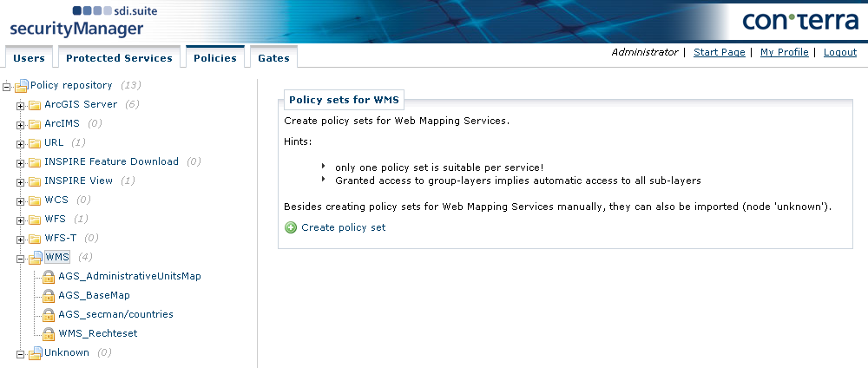Screen dimensions: 868x368
Task: Select INSPIRE View label
Action: (x=79, y=181)
